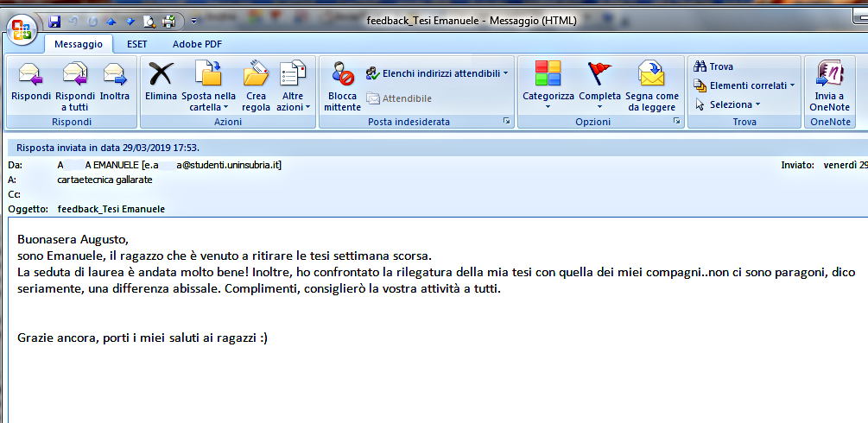
Task: Undo using quick access toolbar arrow
Action: coord(73,22)
